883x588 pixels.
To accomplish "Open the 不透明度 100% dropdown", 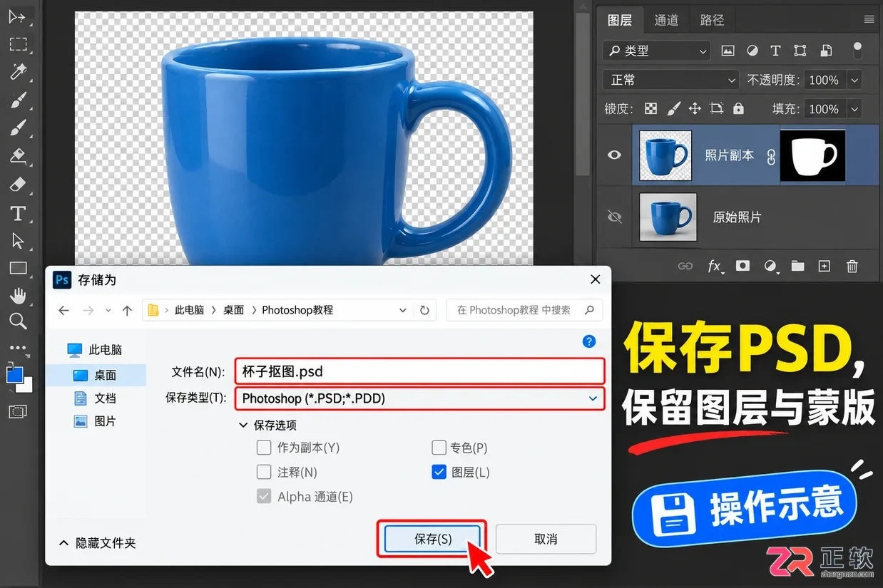I will pyautogui.click(x=854, y=80).
